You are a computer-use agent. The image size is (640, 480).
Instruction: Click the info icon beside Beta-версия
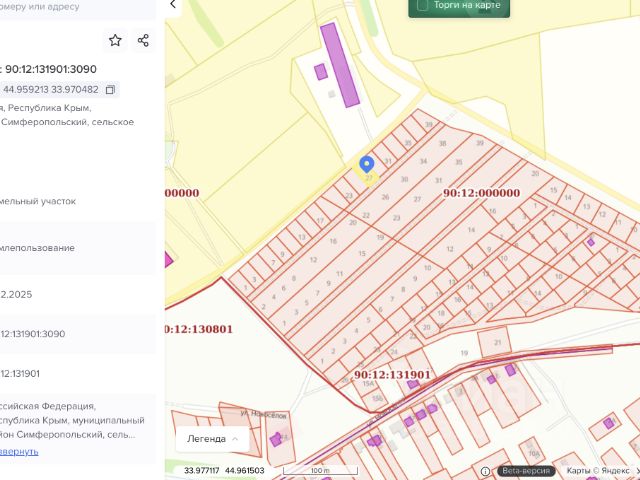point(486,470)
